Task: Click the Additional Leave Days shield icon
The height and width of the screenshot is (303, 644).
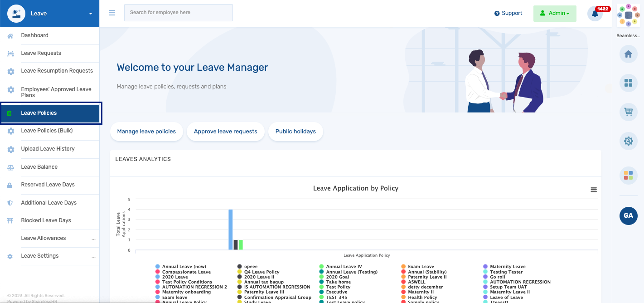Action: coord(10,203)
